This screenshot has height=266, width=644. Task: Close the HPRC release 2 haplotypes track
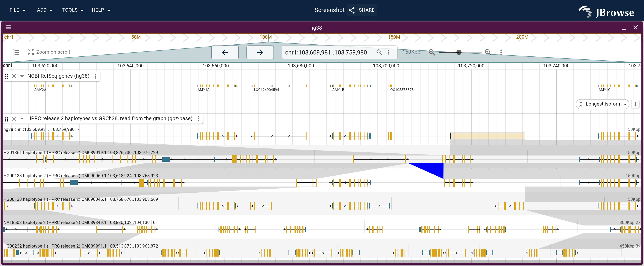point(14,119)
